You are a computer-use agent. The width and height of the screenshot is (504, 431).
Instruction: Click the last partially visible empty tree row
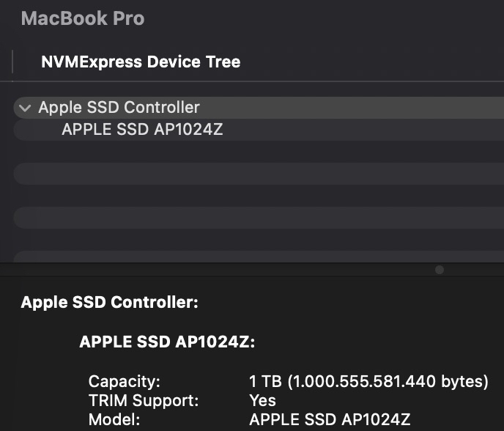point(256,257)
